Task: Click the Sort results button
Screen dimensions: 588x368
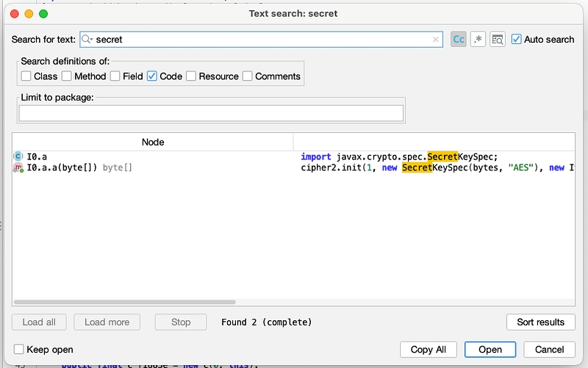Action: tap(540, 322)
